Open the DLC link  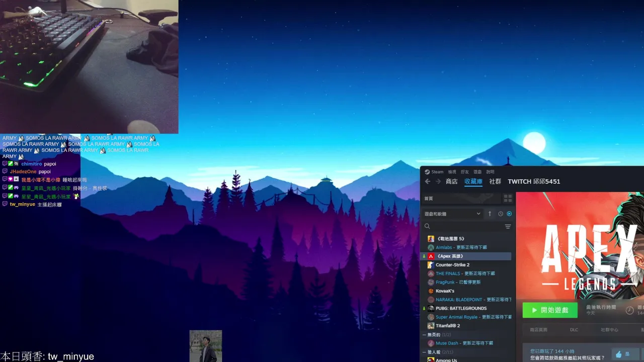click(574, 330)
